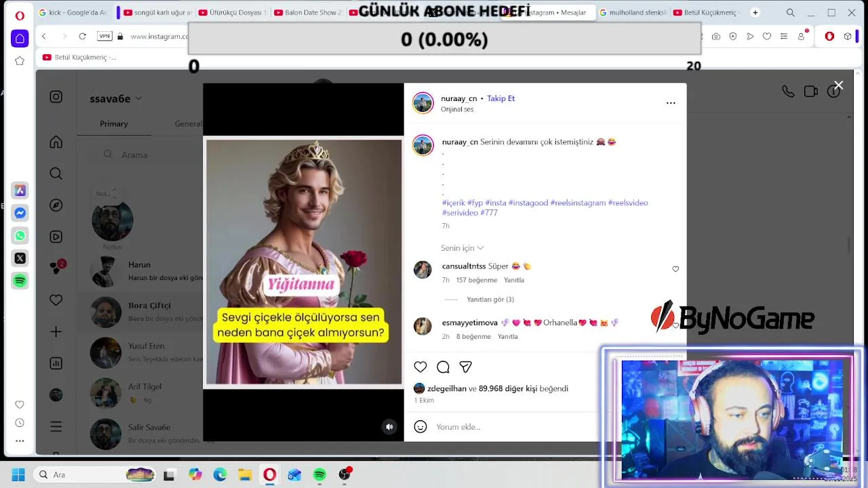This screenshot has height=488, width=868.
Task: Open File Explorer from the taskbar
Action: tap(245, 475)
